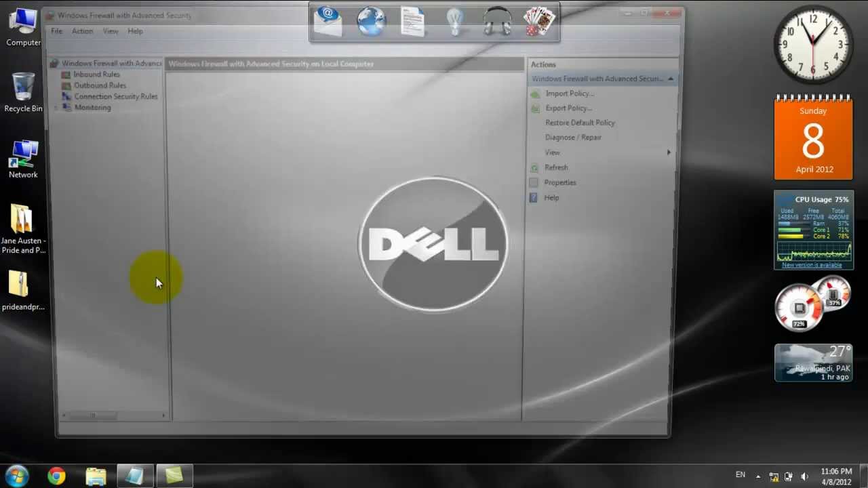The image size is (868, 488).
Task: Launch Google Chrome from the taskbar
Action: (56, 476)
